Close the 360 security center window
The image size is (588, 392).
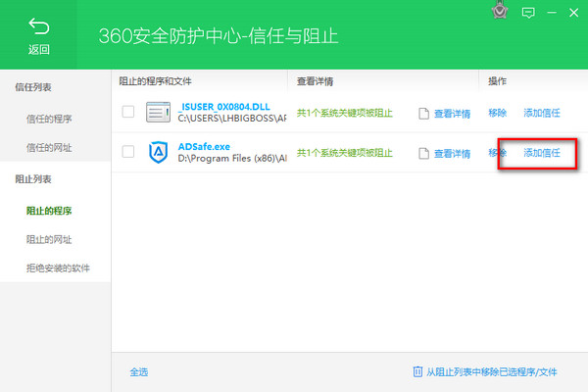click(573, 13)
